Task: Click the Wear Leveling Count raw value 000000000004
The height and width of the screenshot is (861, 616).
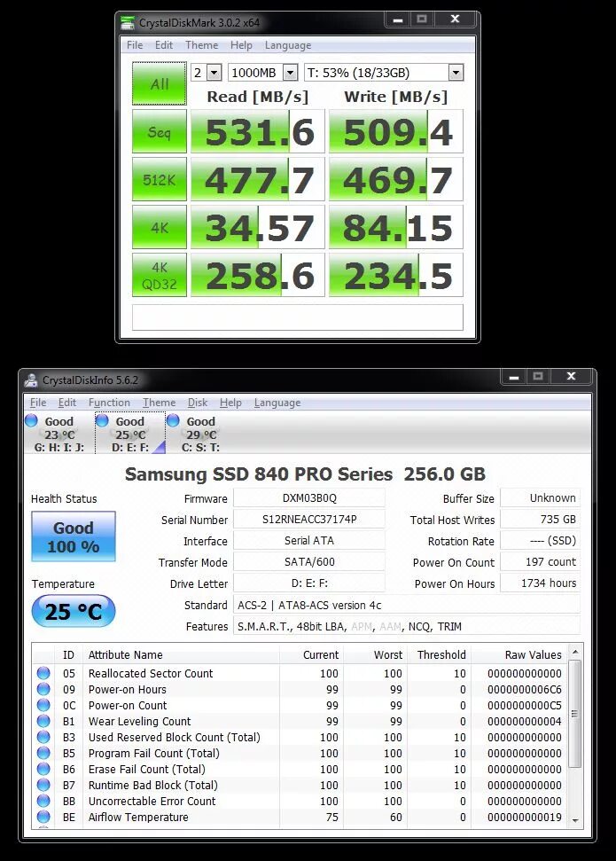Action: 525,721
